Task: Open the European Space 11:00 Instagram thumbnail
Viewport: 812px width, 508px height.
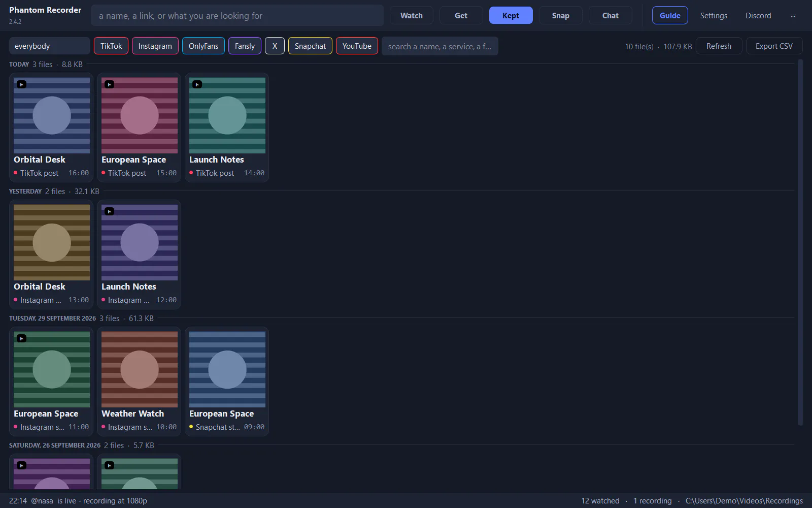Action: click(52, 369)
